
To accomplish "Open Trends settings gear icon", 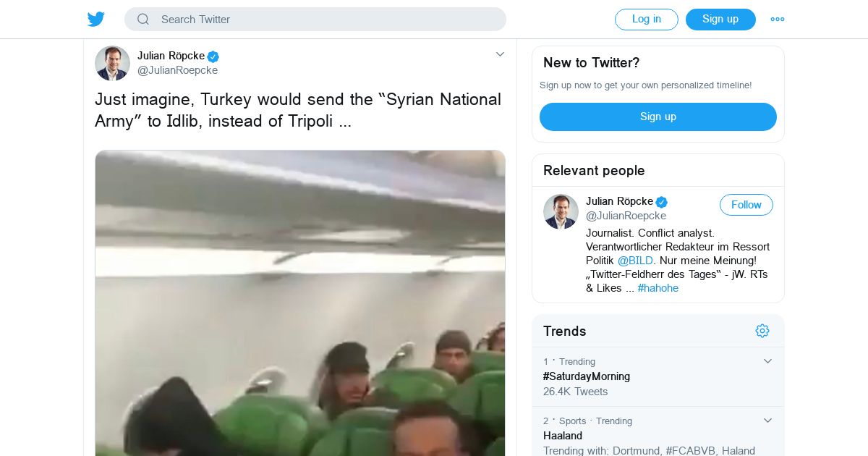I will click(762, 331).
